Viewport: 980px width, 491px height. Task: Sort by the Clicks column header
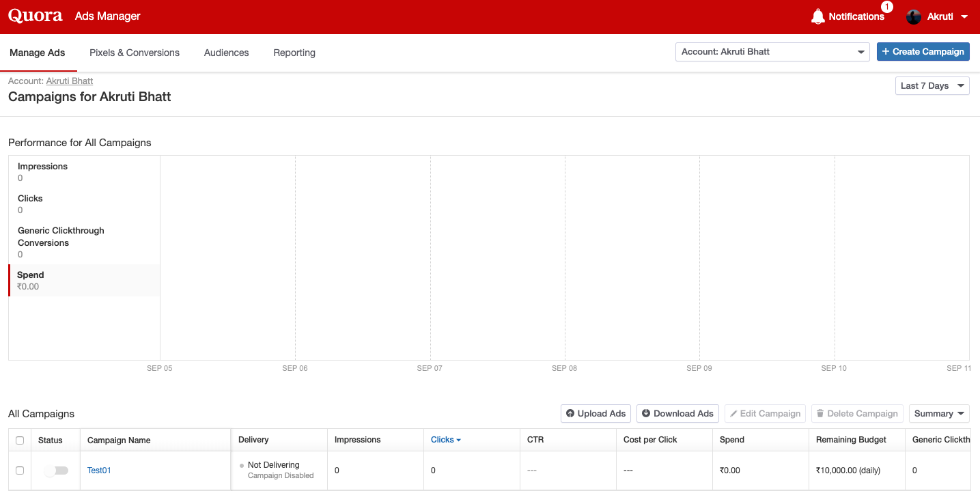tap(443, 440)
